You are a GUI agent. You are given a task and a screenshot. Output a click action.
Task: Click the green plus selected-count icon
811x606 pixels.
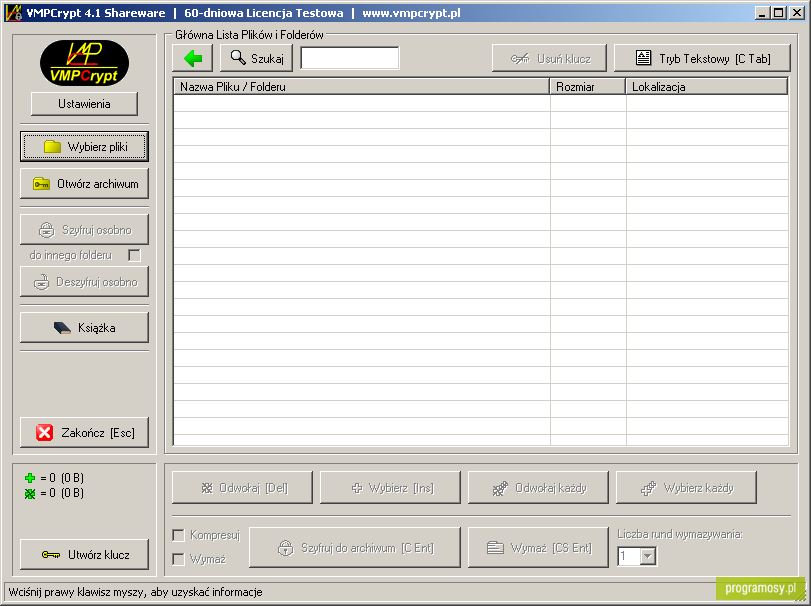pos(30,478)
